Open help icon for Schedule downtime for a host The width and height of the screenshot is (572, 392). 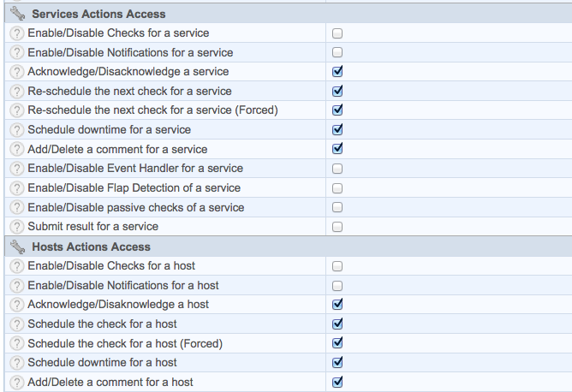pos(16,363)
